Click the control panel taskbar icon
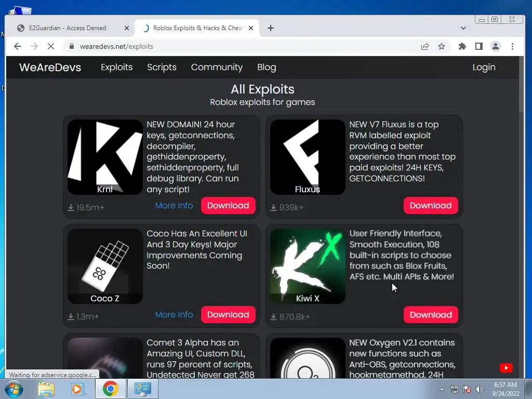Viewport: 532px width, 399px height. 142,389
